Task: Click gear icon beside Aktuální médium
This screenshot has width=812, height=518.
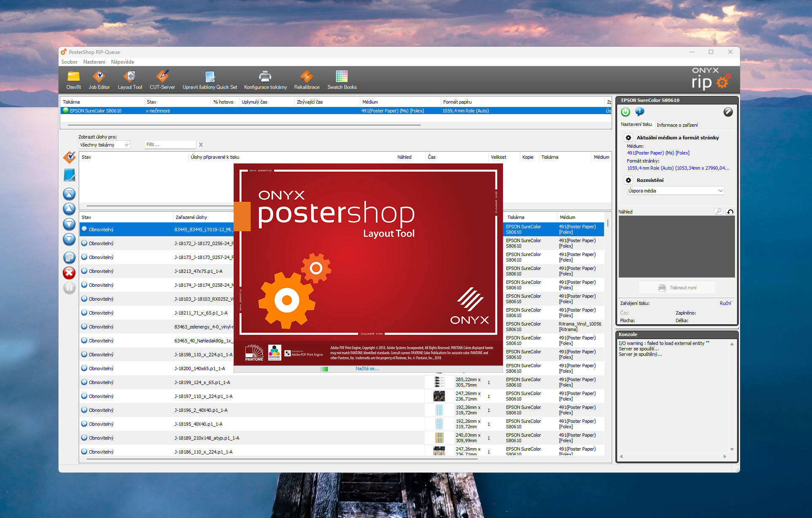Action: tap(628, 138)
